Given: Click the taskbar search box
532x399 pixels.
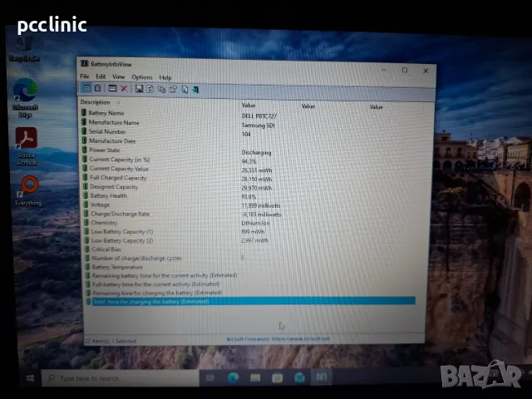Looking at the screenshot, I should pos(120,378).
